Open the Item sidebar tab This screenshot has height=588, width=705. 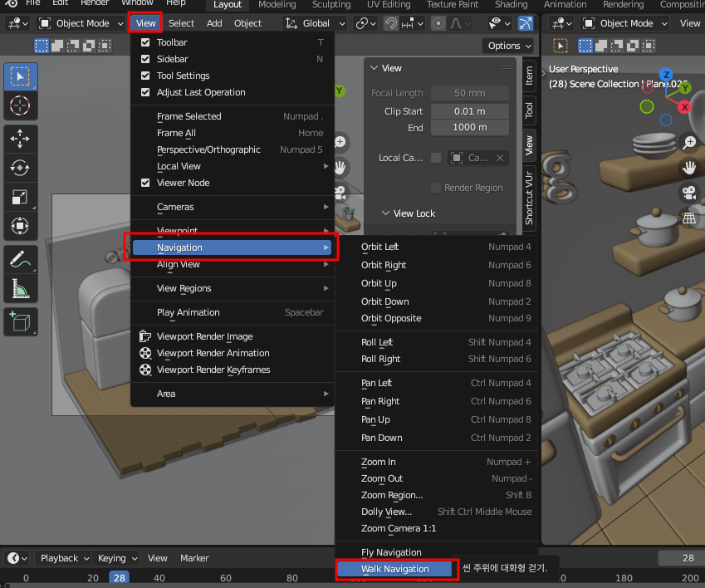click(x=529, y=76)
